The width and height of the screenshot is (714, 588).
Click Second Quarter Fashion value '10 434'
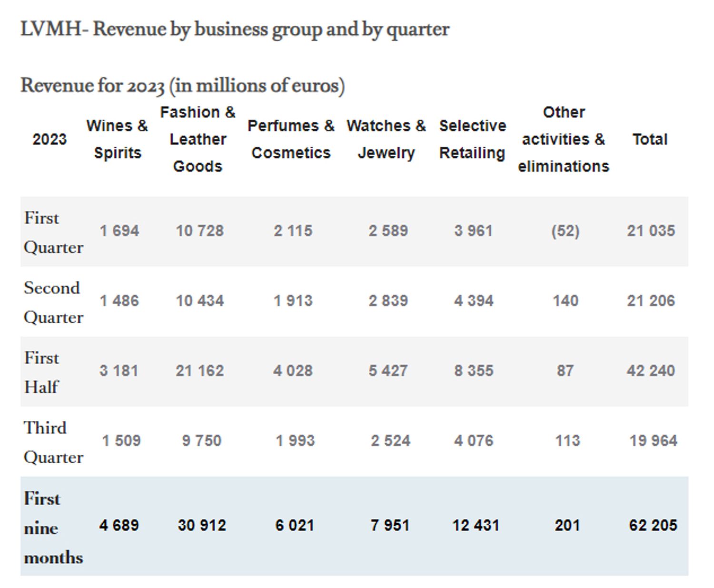200,301
